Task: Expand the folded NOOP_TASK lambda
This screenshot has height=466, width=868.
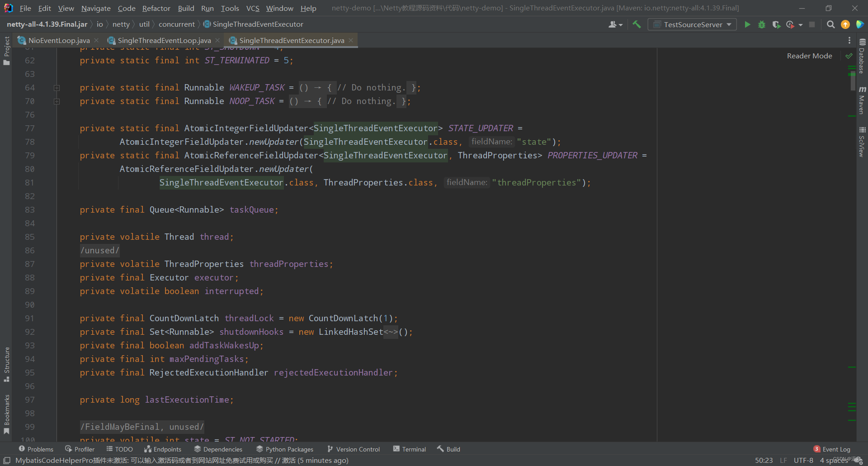Action: click(x=57, y=101)
